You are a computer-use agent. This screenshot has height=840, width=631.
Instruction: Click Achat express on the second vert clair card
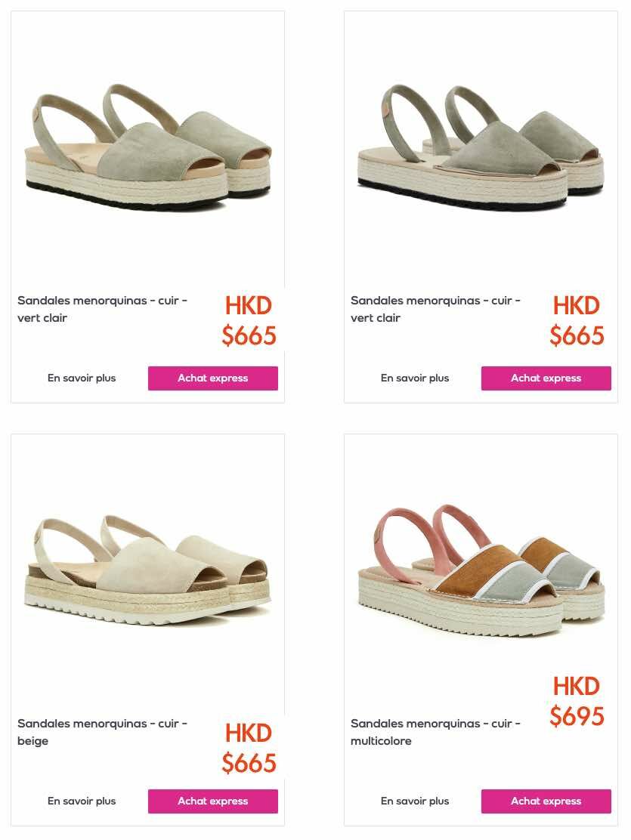point(546,378)
